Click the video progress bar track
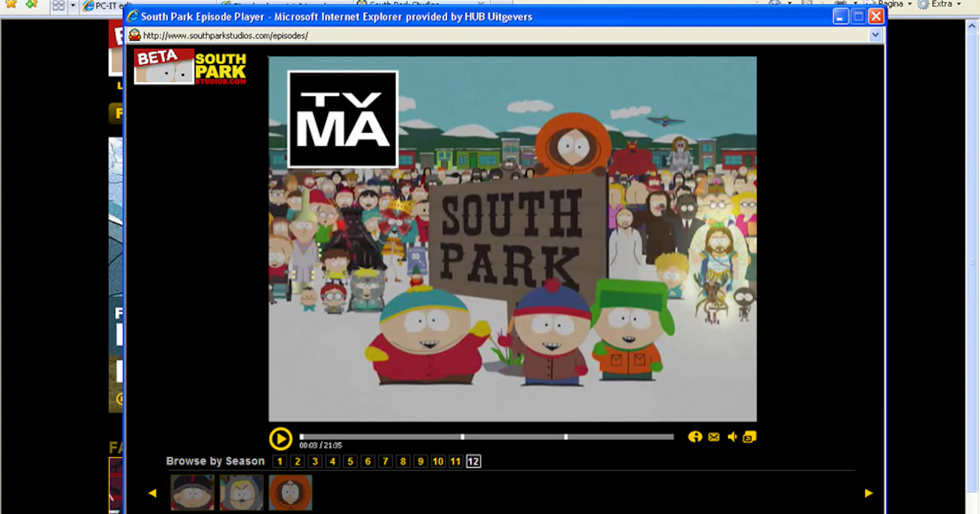 point(486,437)
